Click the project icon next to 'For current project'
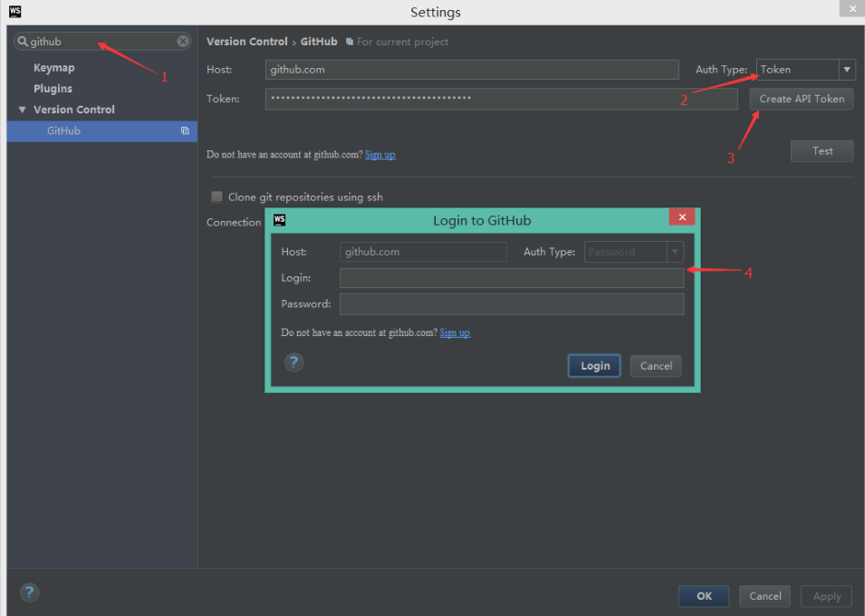This screenshot has height=616, width=865. click(x=350, y=42)
